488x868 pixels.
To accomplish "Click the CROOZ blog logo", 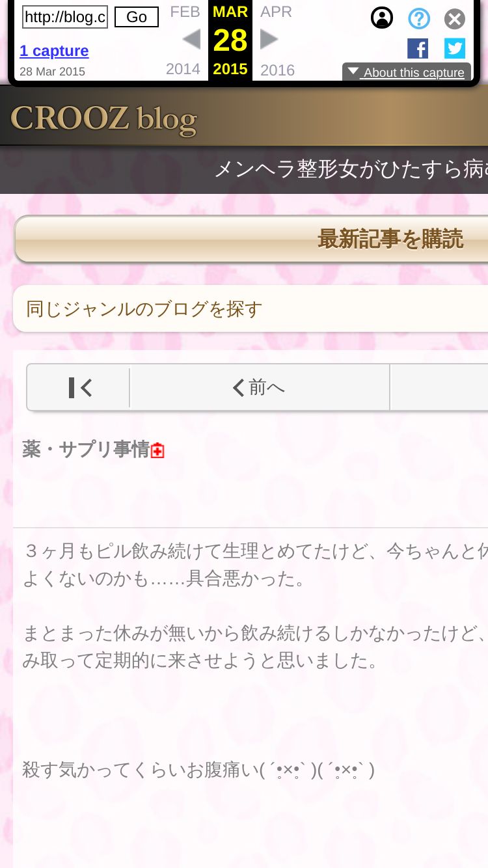I will 103,119.
